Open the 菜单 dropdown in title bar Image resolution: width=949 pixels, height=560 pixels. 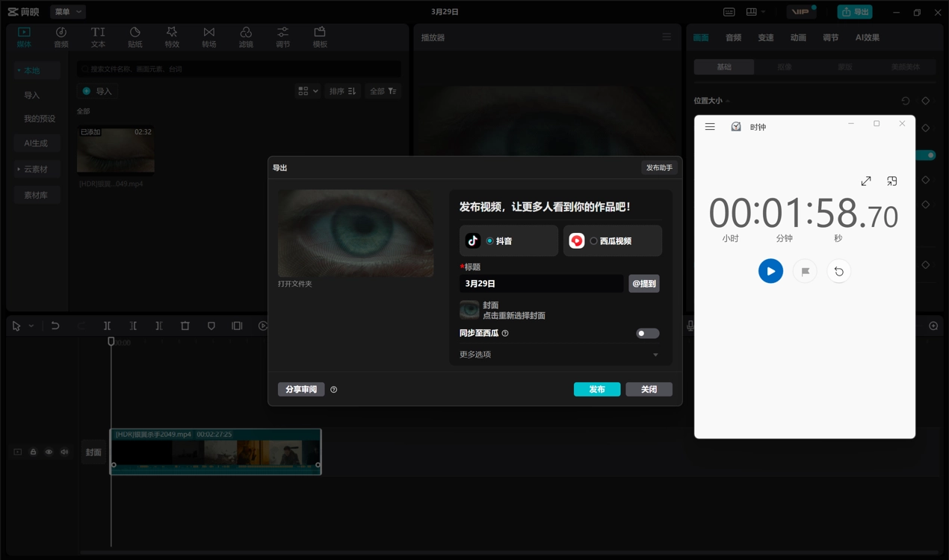click(x=67, y=12)
